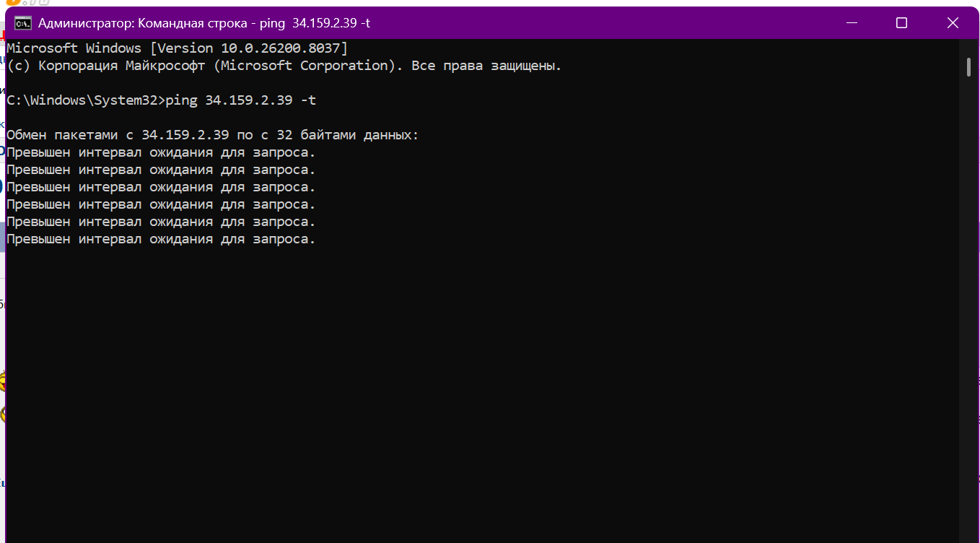Screen dimensions: 980x543
Task: Click the "C:\Windows\System32>ping 34.159.2.39 -t" command line
Action: [161, 100]
